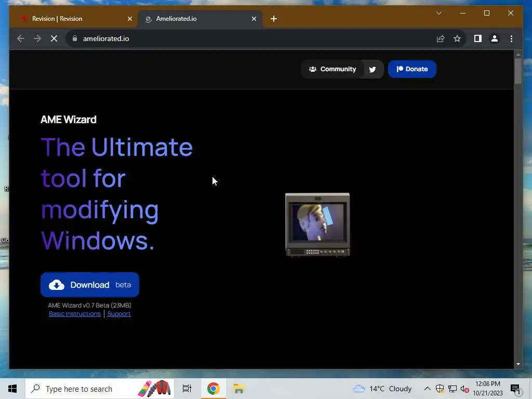Viewport: 532px width, 399px height.
Task: Open Task View on the taskbar
Action: point(187,389)
